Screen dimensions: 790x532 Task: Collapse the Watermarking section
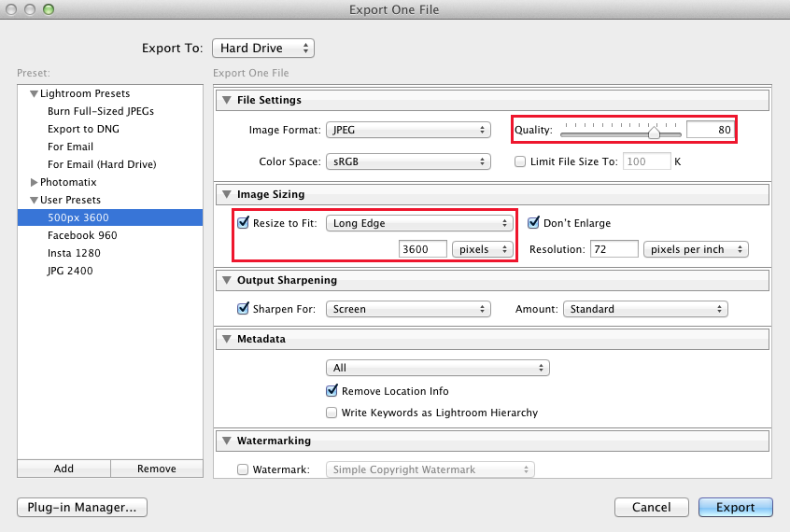click(227, 441)
